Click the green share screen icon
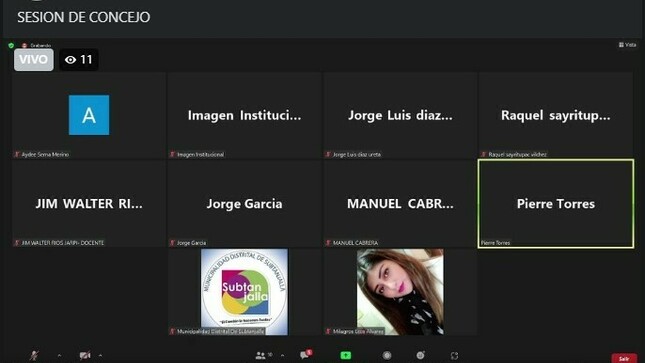 (x=346, y=355)
